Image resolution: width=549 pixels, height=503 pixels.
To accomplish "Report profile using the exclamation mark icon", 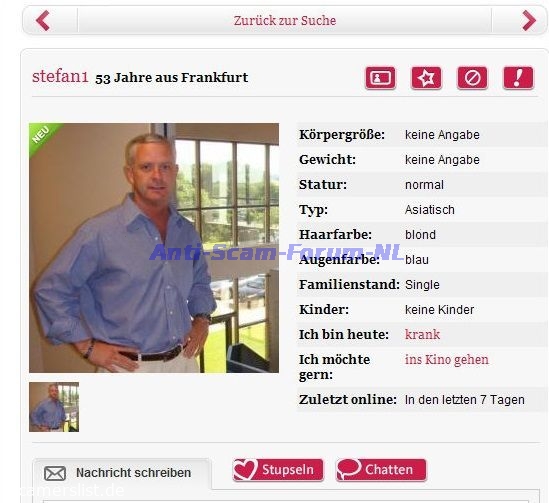I will (x=518, y=78).
